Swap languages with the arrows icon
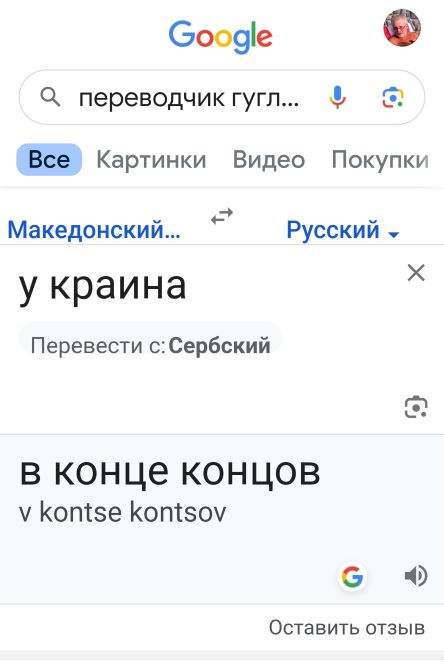The height and width of the screenshot is (669, 444). tap(222, 216)
